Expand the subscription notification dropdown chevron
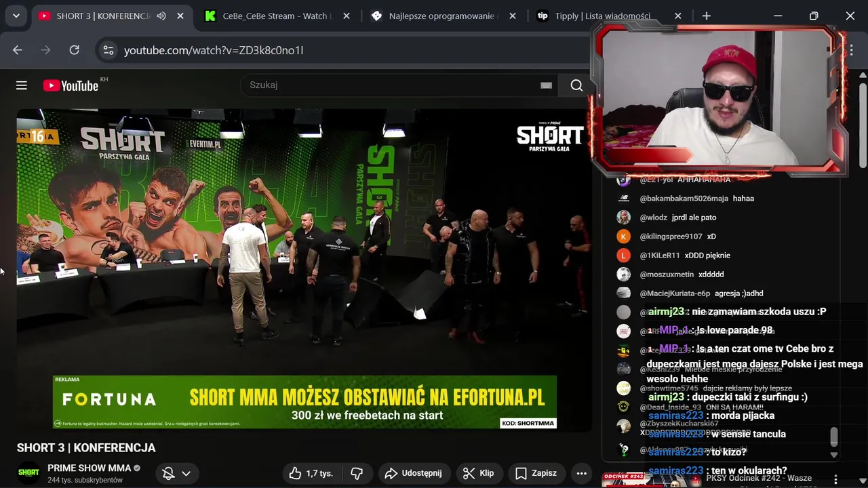868x488 pixels. pos(186,473)
